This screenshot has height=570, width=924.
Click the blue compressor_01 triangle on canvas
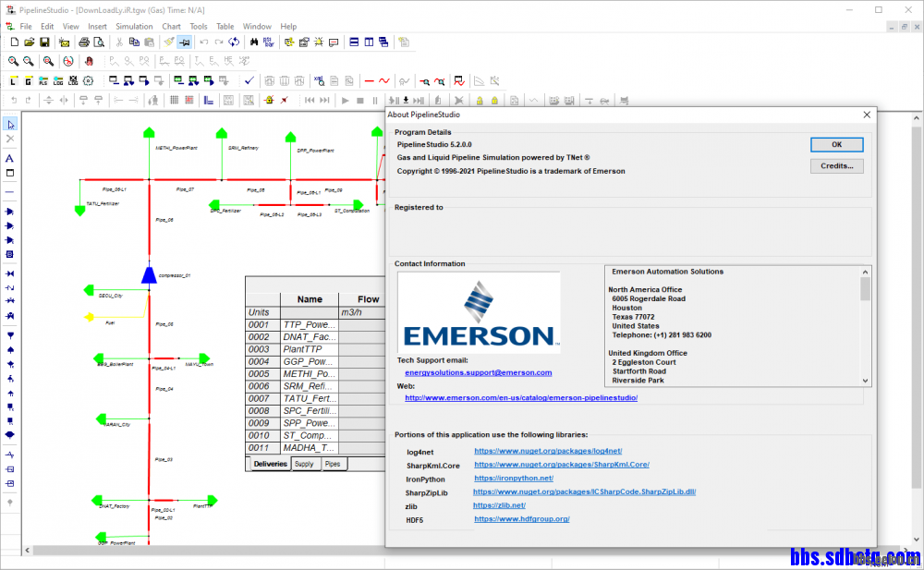click(x=149, y=274)
